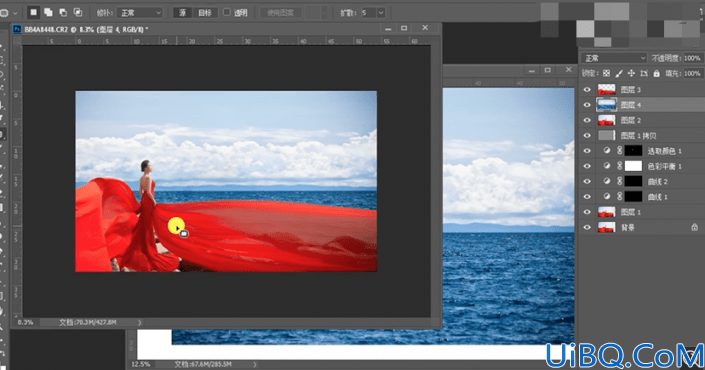This screenshot has width=705, height=370.
Task: Hide the 背景 background layer eye
Action: [587, 227]
